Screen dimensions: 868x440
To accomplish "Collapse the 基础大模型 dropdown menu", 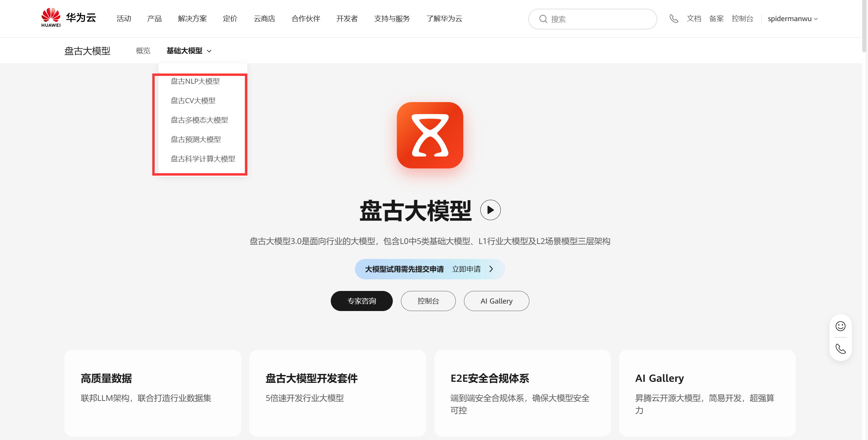I will (x=189, y=51).
